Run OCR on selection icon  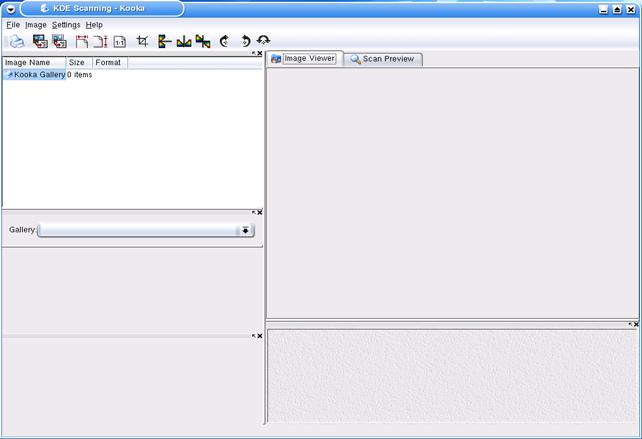click(59, 41)
